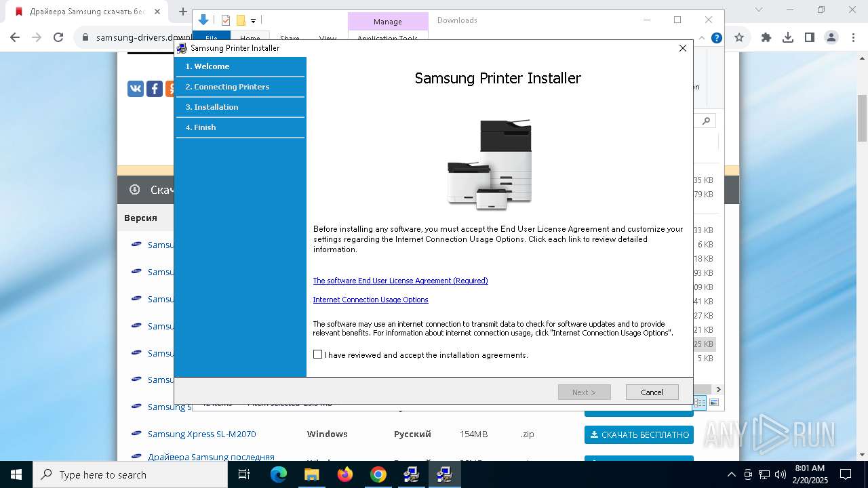Click the taskbar search box
The height and width of the screenshot is (488, 868).
coord(130,474)
